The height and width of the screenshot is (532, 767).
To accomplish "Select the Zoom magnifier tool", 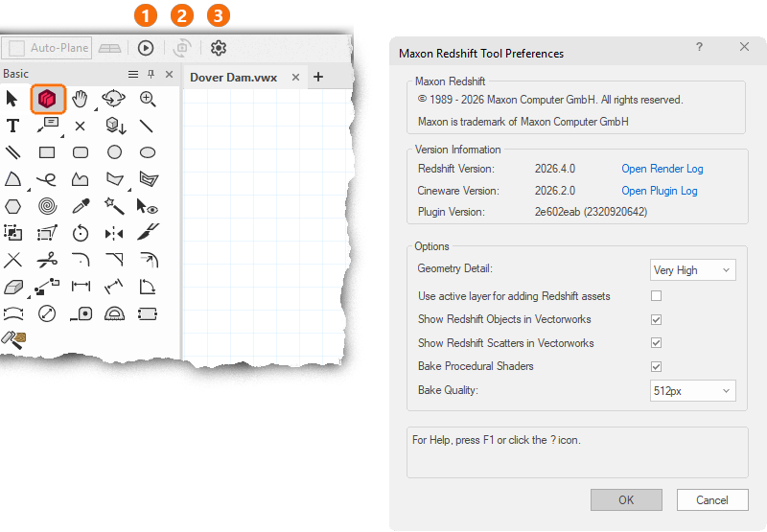I will [148, 99].
